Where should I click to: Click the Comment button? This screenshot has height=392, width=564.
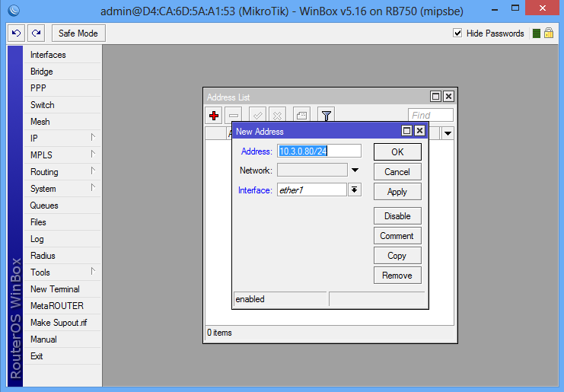point(397,236)
